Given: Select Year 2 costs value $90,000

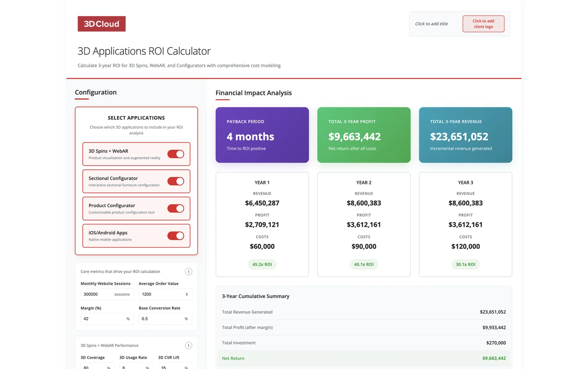Looking at the screenshot, I should [364, 247].
